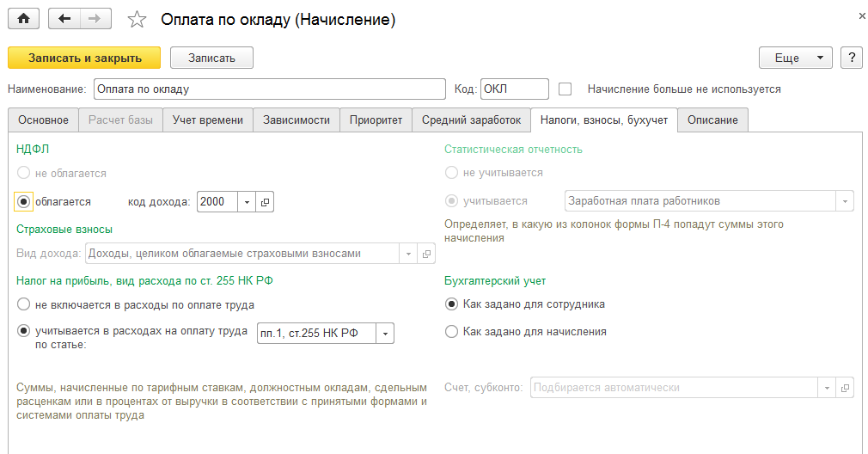Switch to the 'Приоритет' tab
Screen dimensions: 868x454
pyautogui.click(x=376, y=120)
